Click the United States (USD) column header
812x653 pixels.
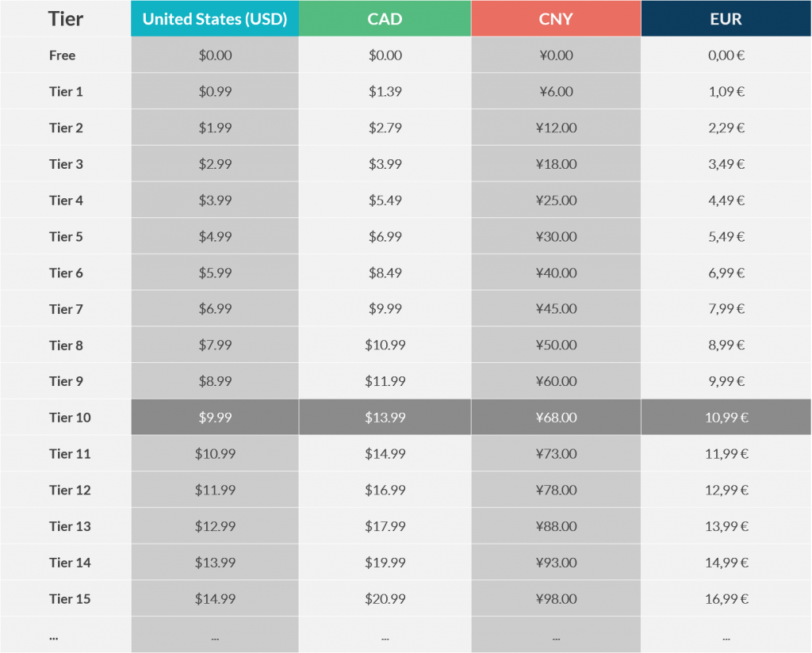pyautogui.click(x=215, y=19)
